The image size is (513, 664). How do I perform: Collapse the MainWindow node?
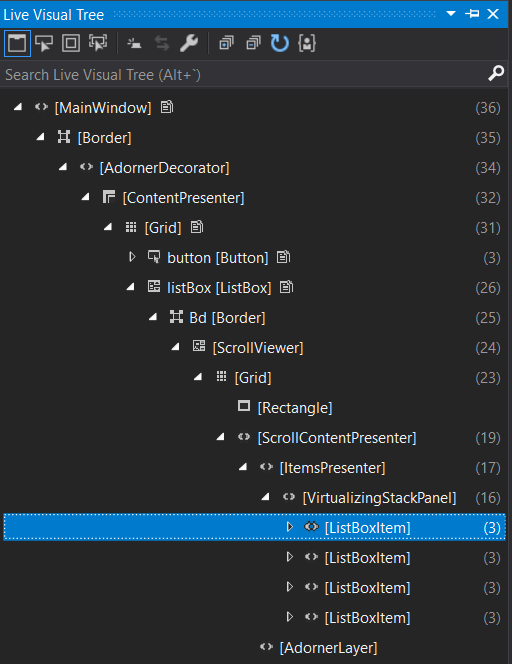(x=18, y=107)
